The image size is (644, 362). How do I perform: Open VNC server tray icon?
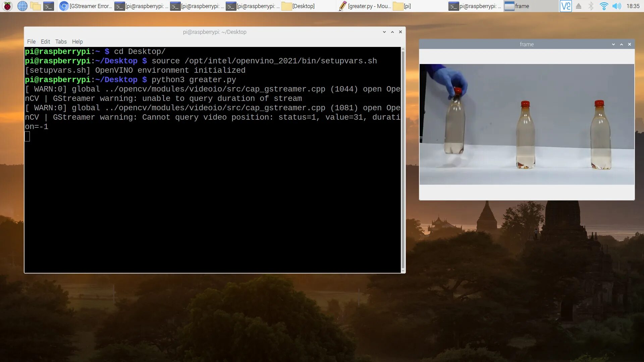click(566, 6)
